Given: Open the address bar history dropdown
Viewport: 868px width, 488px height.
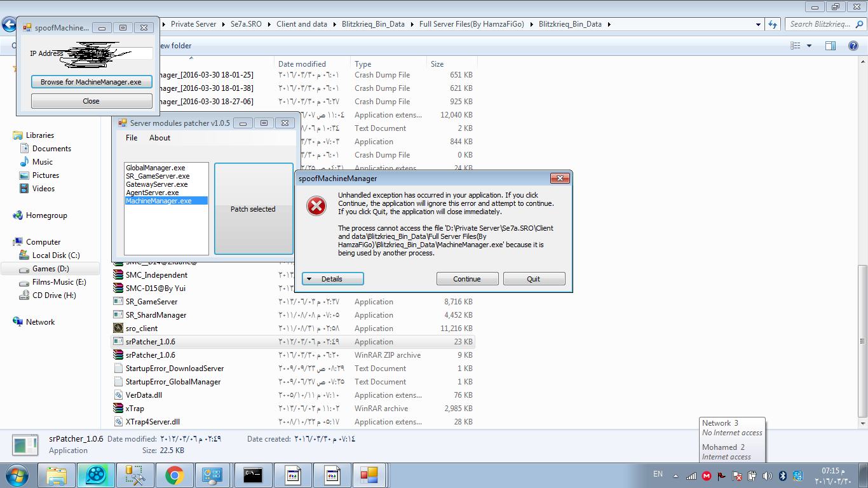Looking at the screenshot, I should [759, 24].
